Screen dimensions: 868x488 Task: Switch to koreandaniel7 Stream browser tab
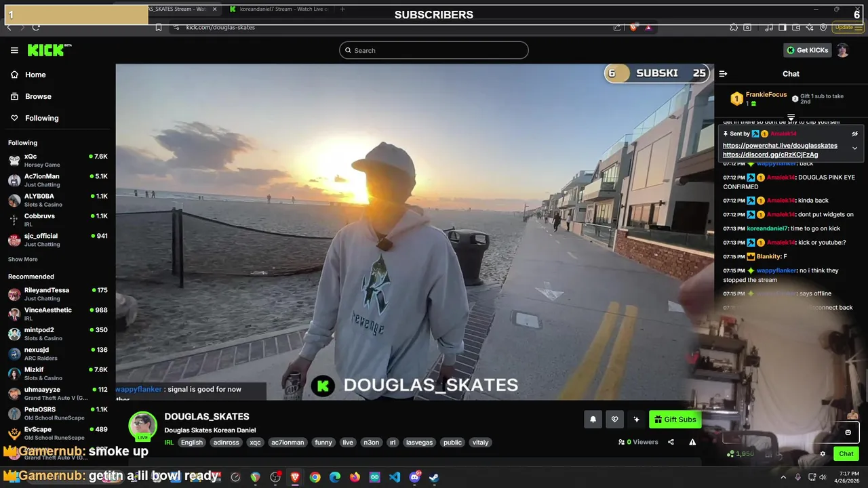point(279,9)
